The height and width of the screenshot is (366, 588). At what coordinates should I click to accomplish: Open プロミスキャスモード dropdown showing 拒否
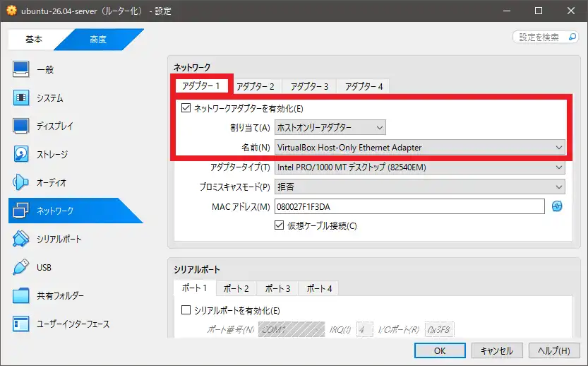click(419, 187)
